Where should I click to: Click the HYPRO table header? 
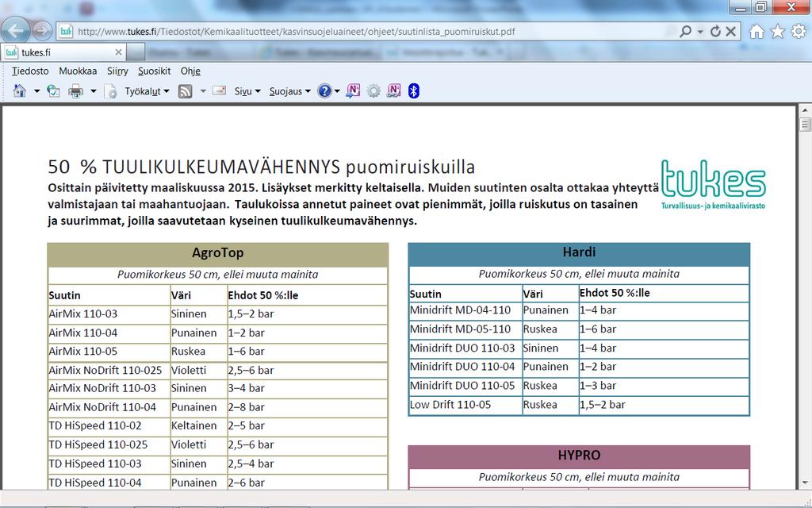click(579, 456)
